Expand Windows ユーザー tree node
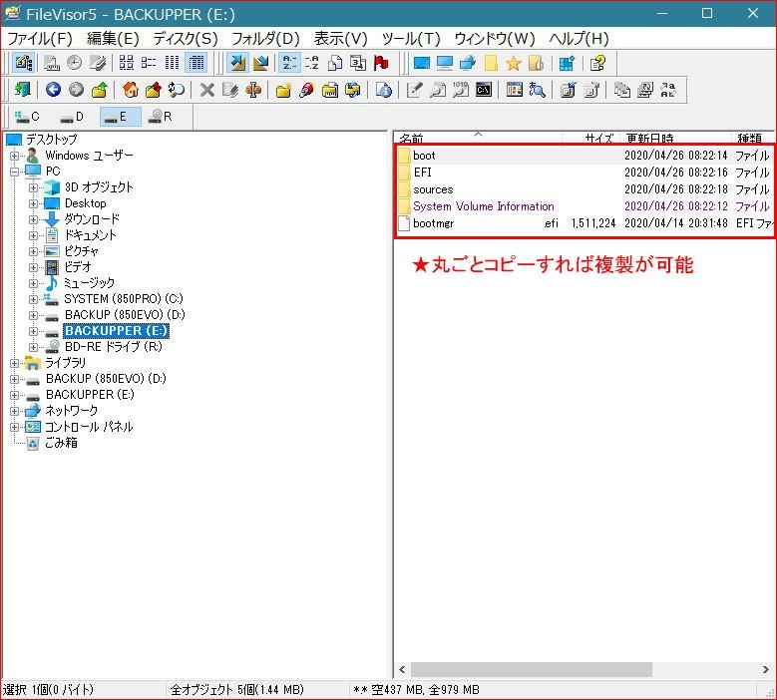The width and height of the screenshot is (777, 700). (x=14, y=156)
